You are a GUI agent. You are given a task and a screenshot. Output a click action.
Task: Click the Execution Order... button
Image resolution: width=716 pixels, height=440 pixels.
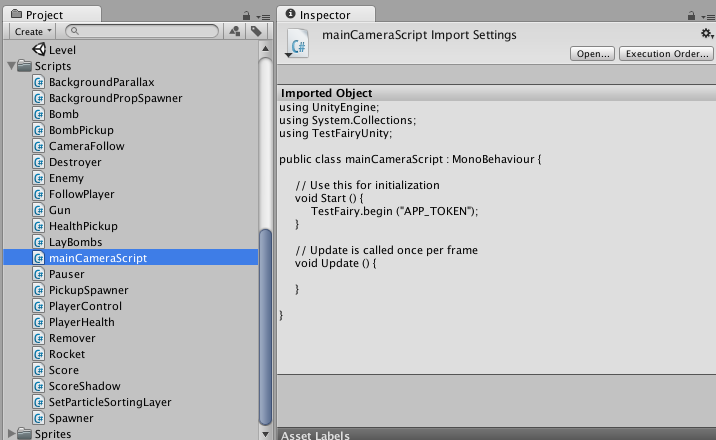click(666, 53)
